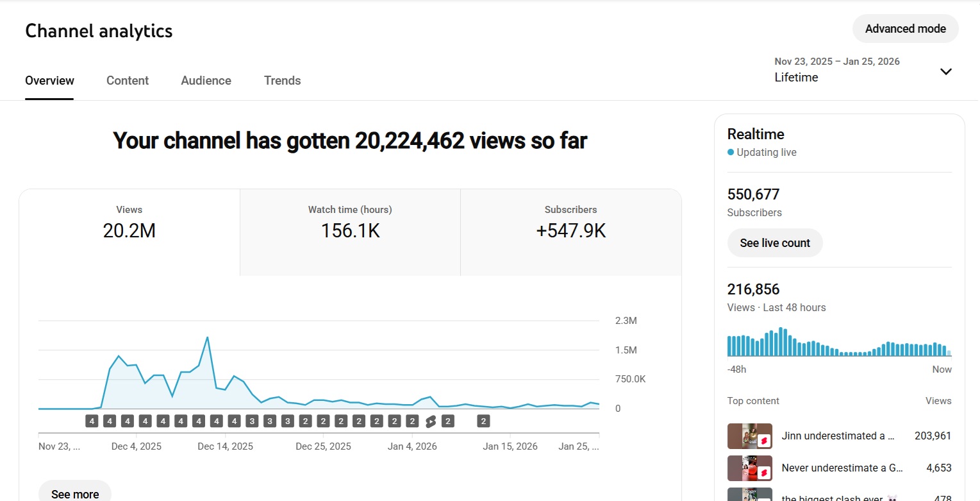
Task: Open 'Jinn underestimated a…' video title
Action: click(x=838, y=436)
